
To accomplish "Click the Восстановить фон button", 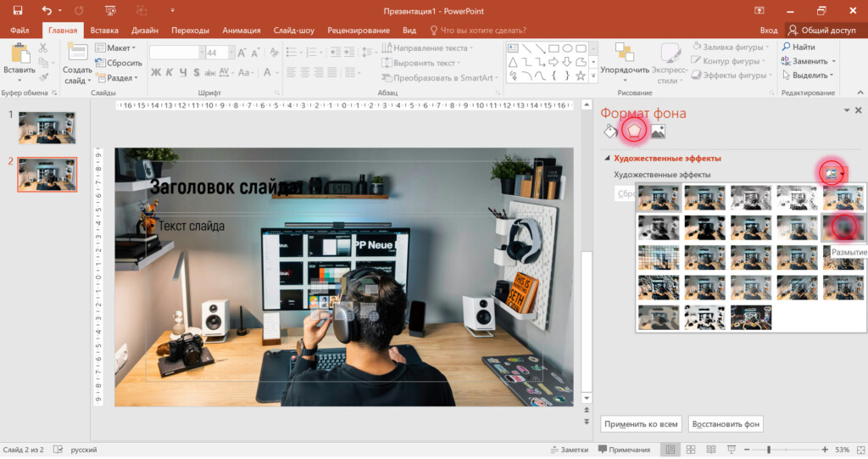I will click(725, 423).
